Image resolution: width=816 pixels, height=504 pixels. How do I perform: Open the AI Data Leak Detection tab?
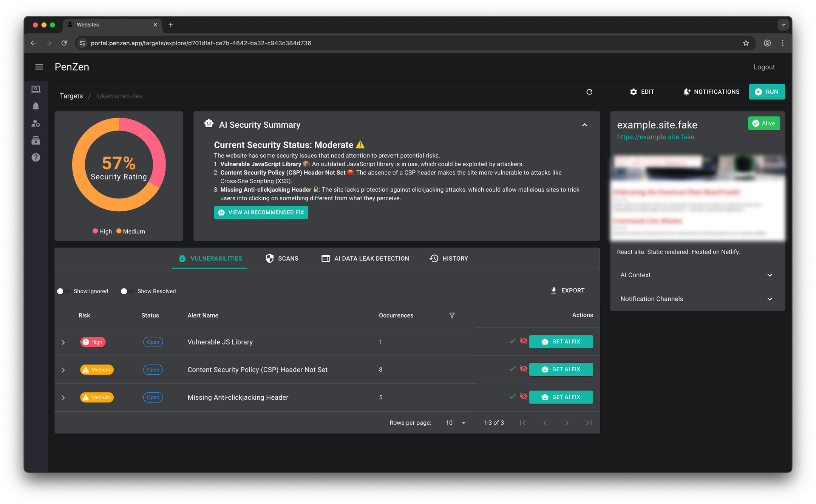(365, 258)
